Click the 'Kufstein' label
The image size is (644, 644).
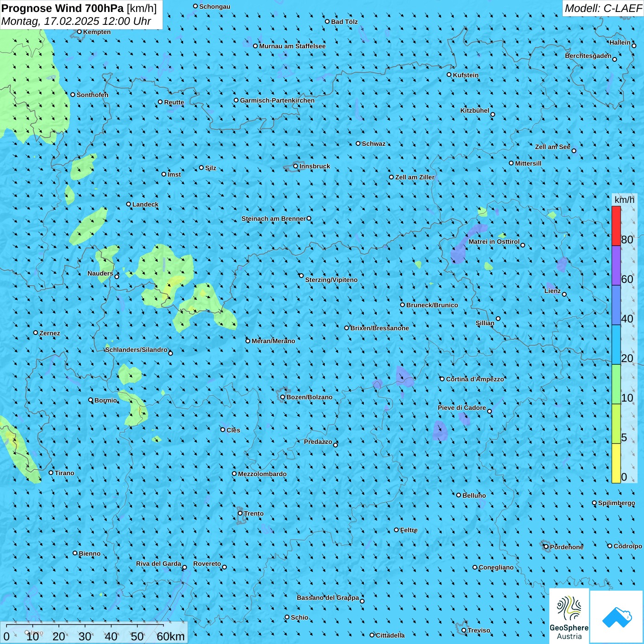point(466,75)
